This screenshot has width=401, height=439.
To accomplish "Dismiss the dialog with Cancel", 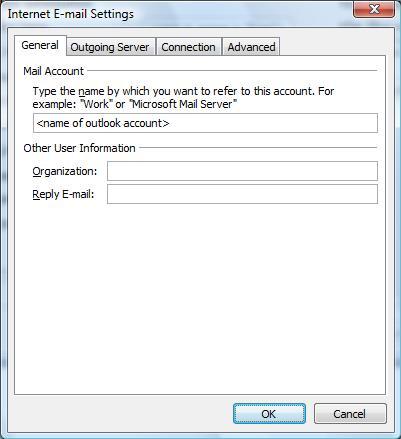I will coord(350,414).
